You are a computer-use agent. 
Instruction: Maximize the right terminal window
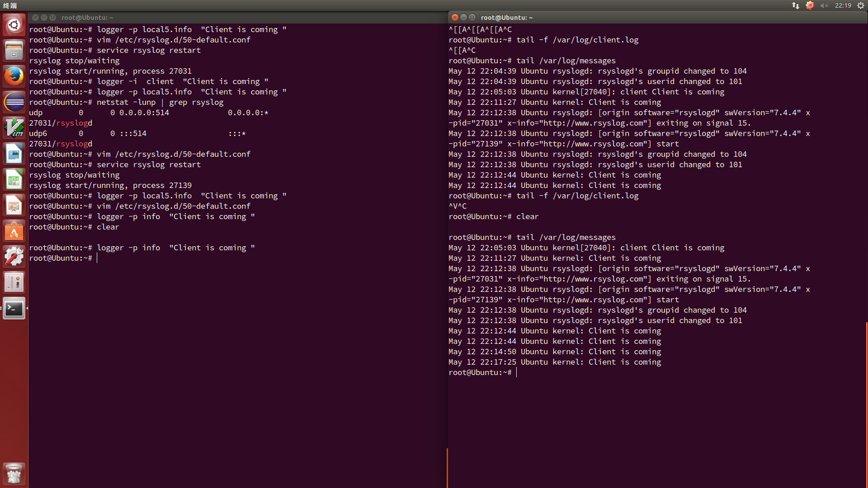coord(472,17)
